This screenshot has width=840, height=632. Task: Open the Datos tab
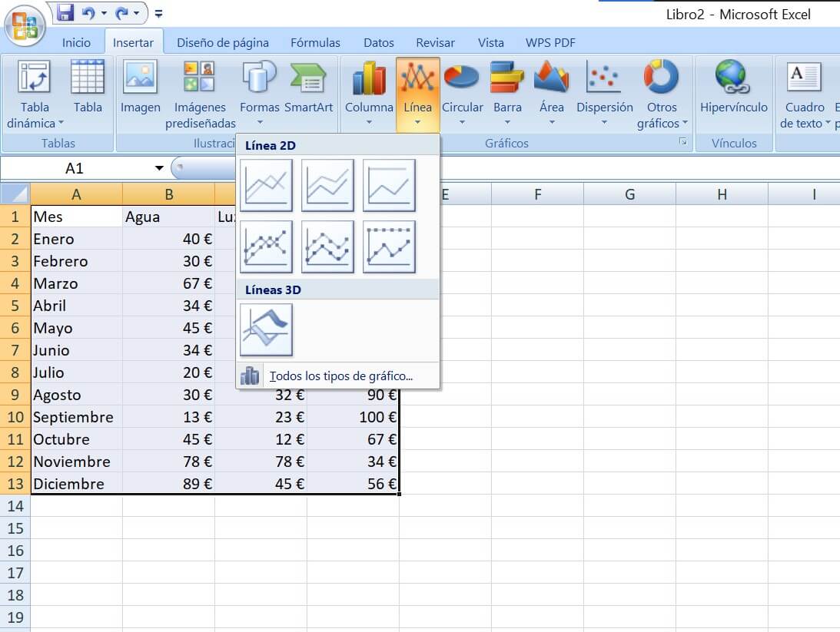click(x=379, y=43)
